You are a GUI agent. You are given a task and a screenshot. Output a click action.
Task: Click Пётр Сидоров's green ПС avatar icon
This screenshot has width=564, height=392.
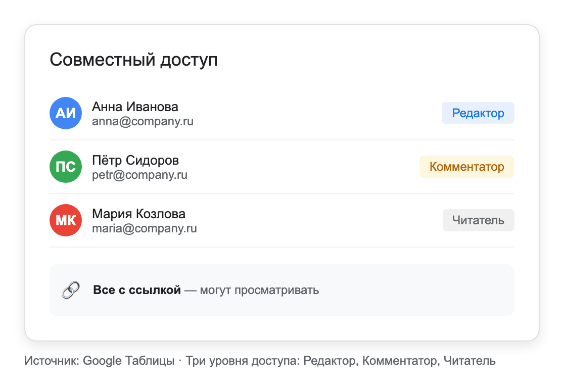pyautogui.click(x=65, y=167)
